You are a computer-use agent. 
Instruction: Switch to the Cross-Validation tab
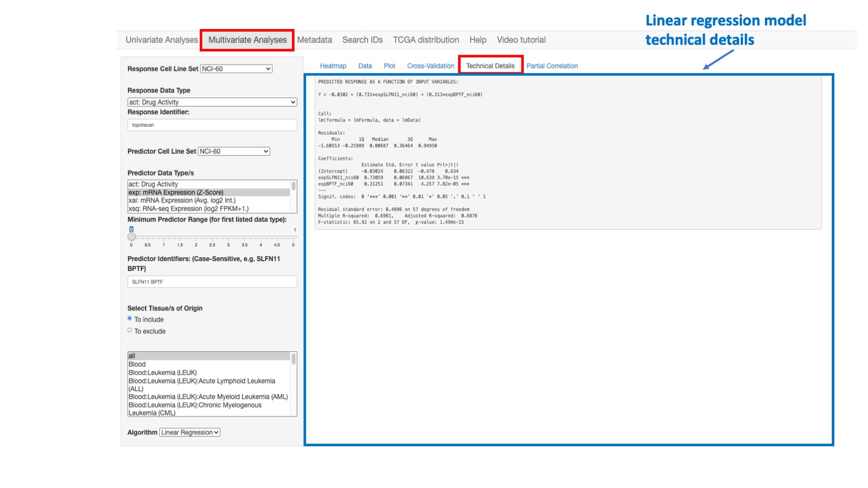(x=431, y=66)
